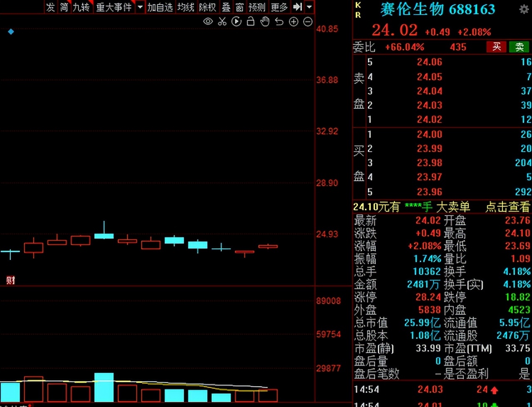Expand the dropdown next to 重大事件
The height and width of the screenshot is (407, 532).
pyautogui.click(x=140, y=7)
